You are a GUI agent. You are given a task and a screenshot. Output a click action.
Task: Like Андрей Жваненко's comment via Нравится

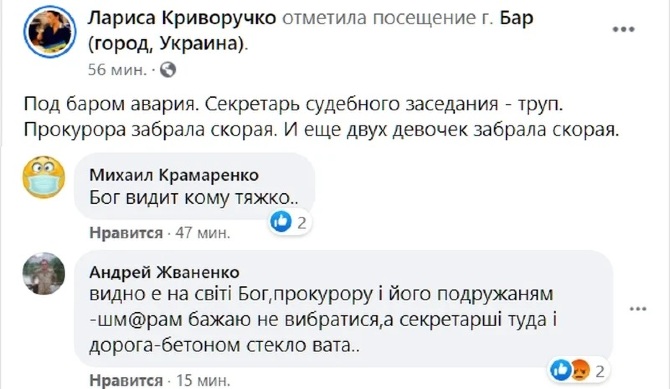126,380
